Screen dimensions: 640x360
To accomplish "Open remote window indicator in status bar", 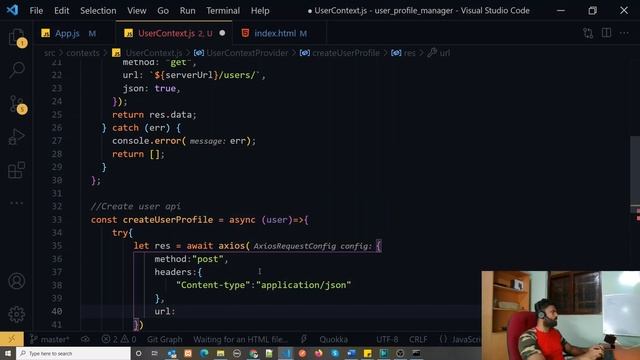I will [11, 339].
